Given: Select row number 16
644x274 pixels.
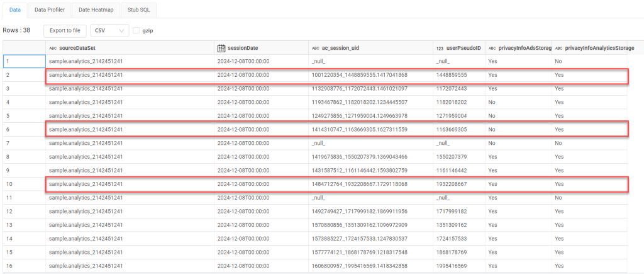Looking at the screenshot, I should [x=25, y=266].
